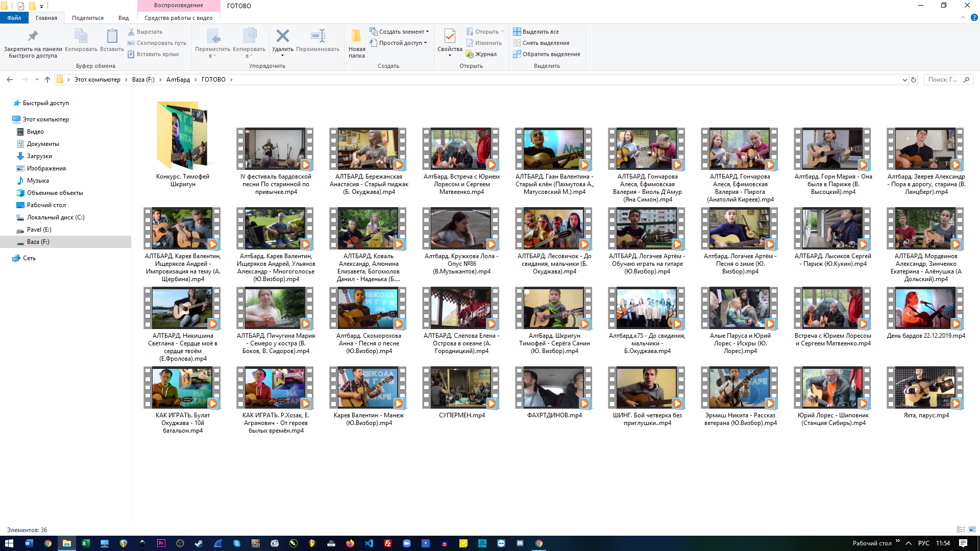Switch to Поделиться ribbon tab
The width and height of the screenshot is (980, 551).
pyautogui.click(x=88, y=18)
